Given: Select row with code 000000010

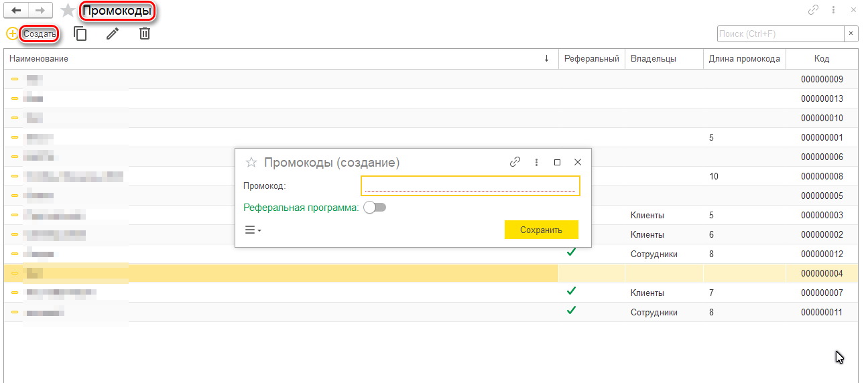Looking at the screenshot, I should coord(431,118).
